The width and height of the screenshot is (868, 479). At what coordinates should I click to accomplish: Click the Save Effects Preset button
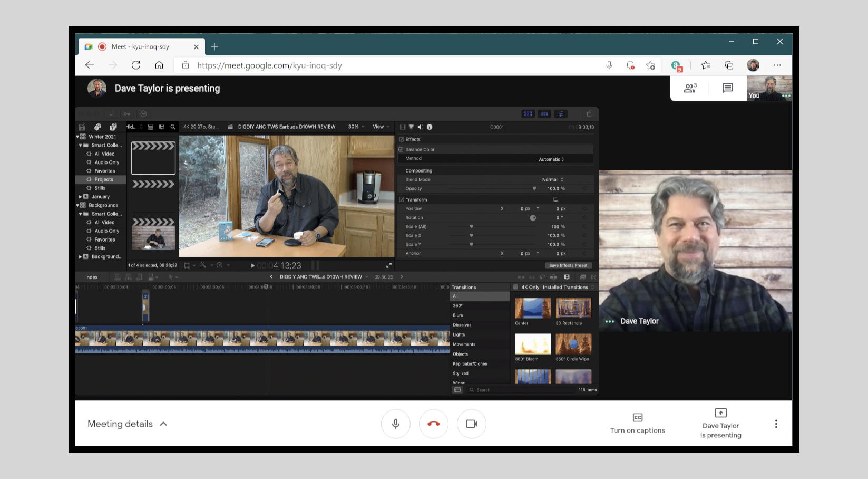click(x=568, y=265)
